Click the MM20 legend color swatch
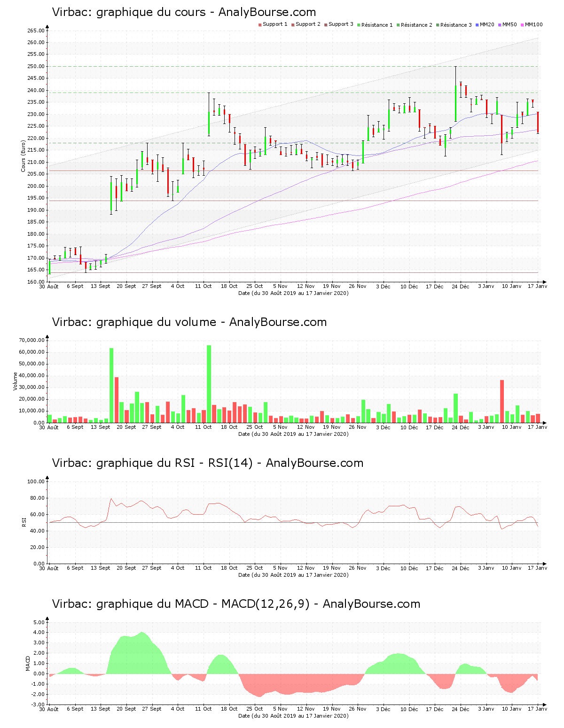The height and width of the screenshot is (728, 564). (477, 24)
